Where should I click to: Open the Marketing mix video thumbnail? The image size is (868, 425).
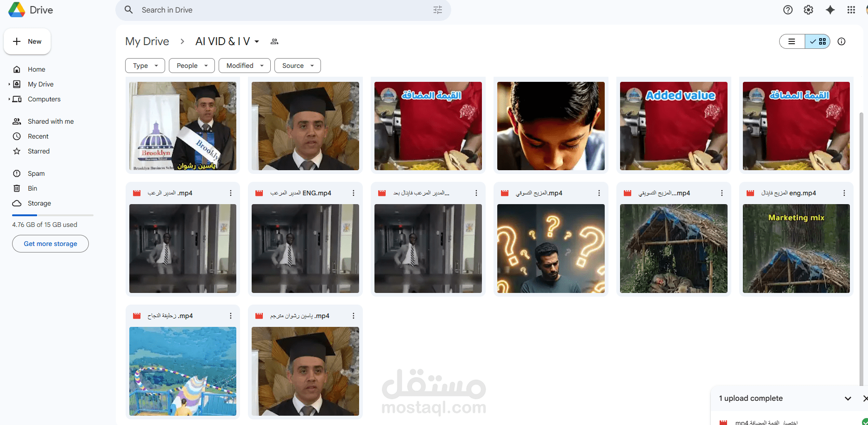click(796, 248)
